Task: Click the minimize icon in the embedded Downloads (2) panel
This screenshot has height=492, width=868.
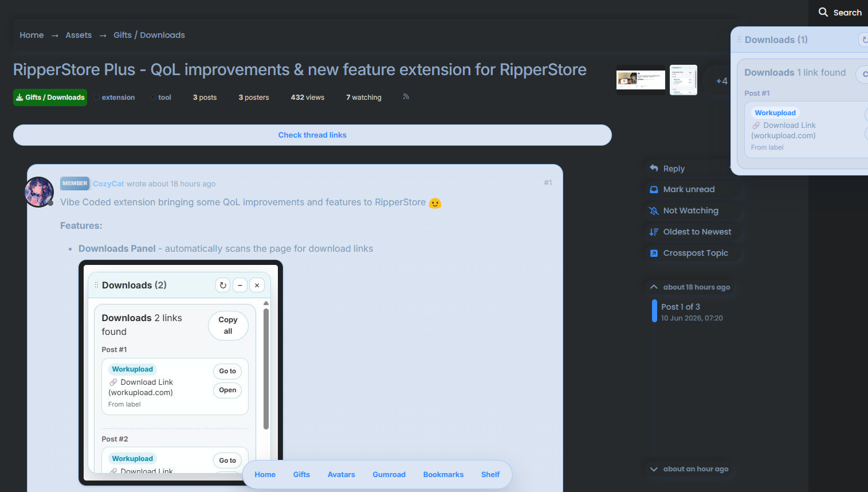Action: (x=240, y=285)
